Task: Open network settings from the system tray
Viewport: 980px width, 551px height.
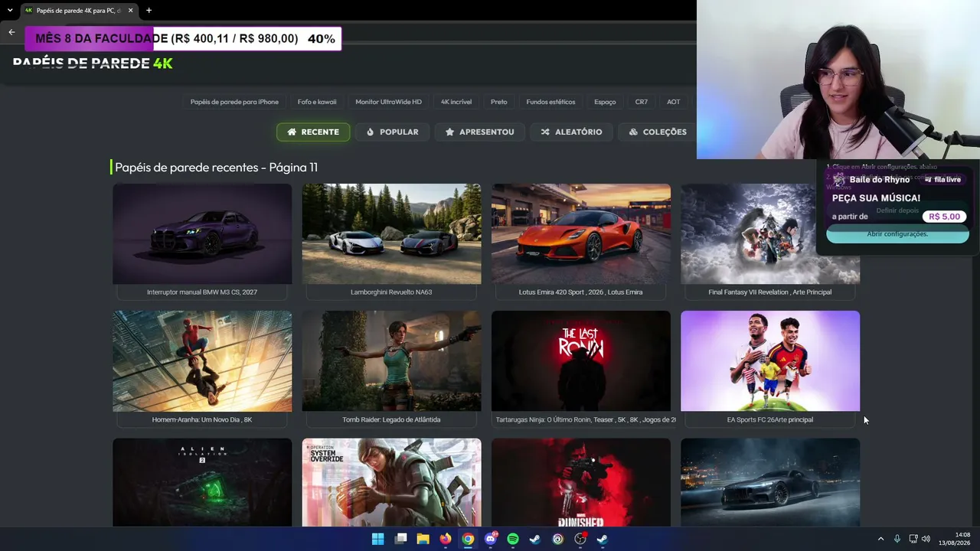Action: coord(913,539)
